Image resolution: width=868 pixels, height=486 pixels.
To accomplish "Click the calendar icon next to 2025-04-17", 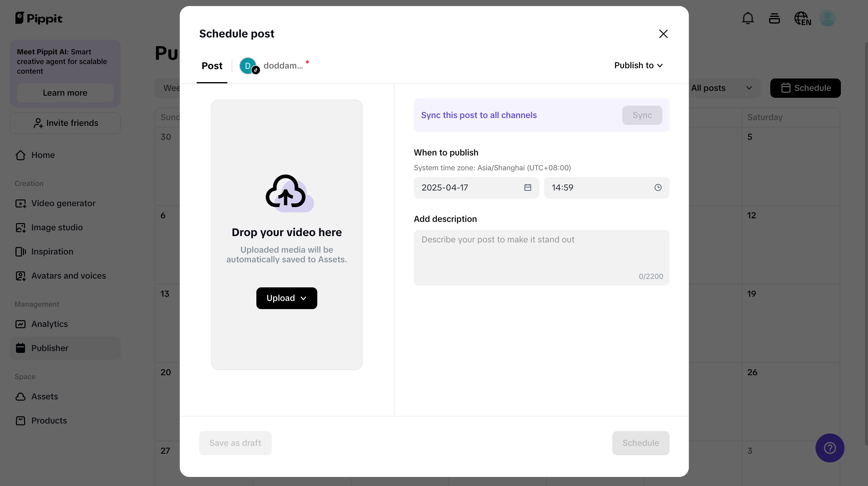I will tap(528, 187).
